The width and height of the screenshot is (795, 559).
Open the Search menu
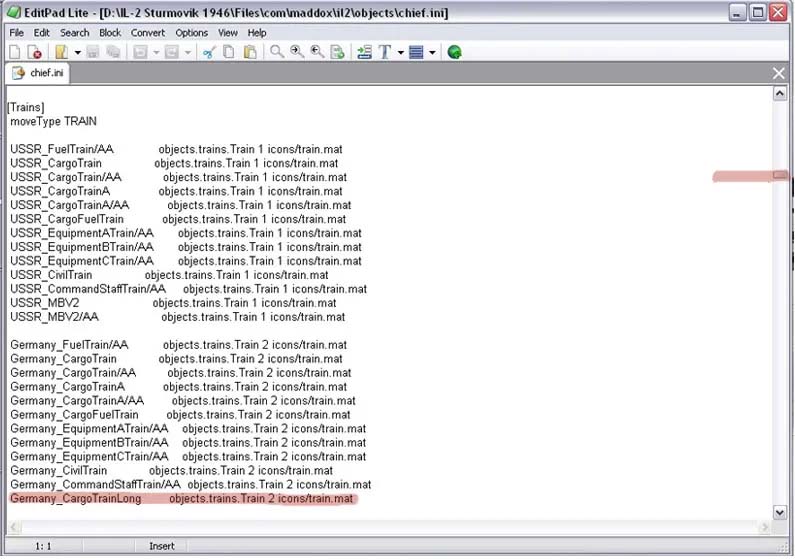coord(75,33)
